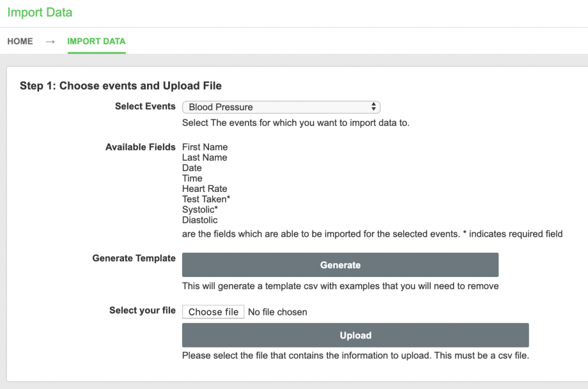588x389 pixels.
Task: Click the 'Step 1: Choose events and Upload File' heading
Action: coord(121,86)
